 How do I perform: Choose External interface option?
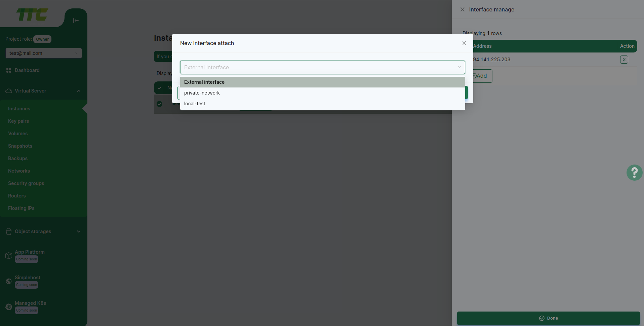[x=323, y=82]
